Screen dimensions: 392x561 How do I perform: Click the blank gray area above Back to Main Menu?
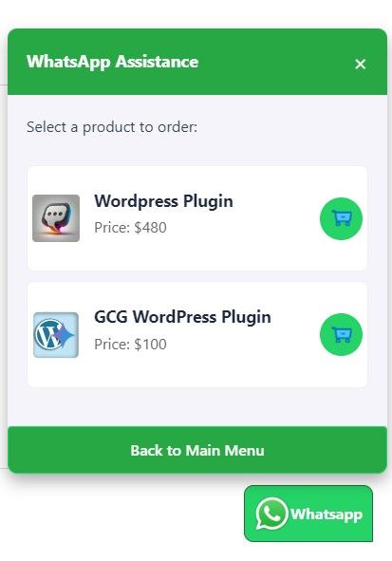tap(197, 407)
